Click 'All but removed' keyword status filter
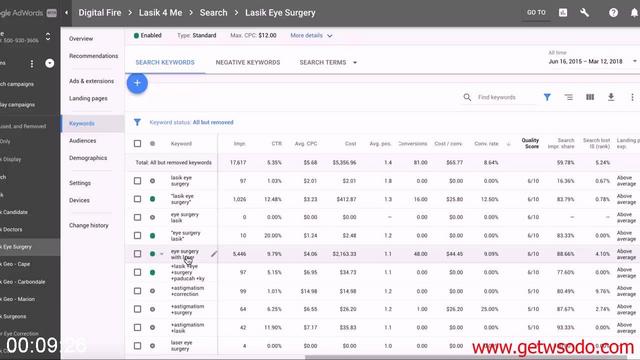The image size is (640, 360). tap(213, 122)
